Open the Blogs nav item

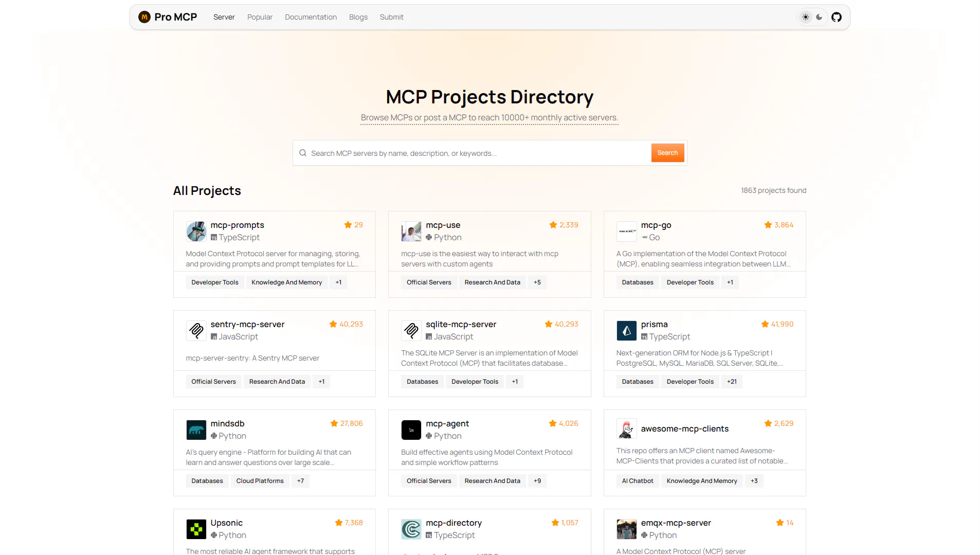[x=358, y=17]
